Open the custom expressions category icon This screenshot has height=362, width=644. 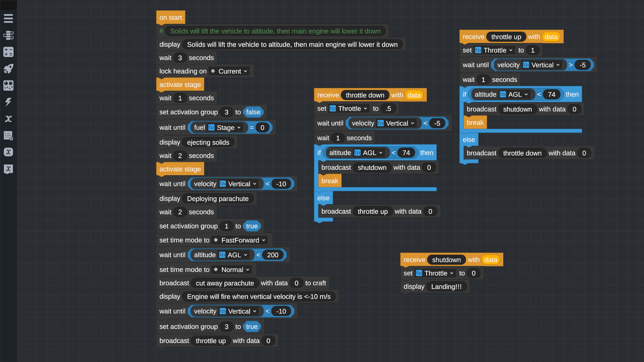click(x=8, y=152)
